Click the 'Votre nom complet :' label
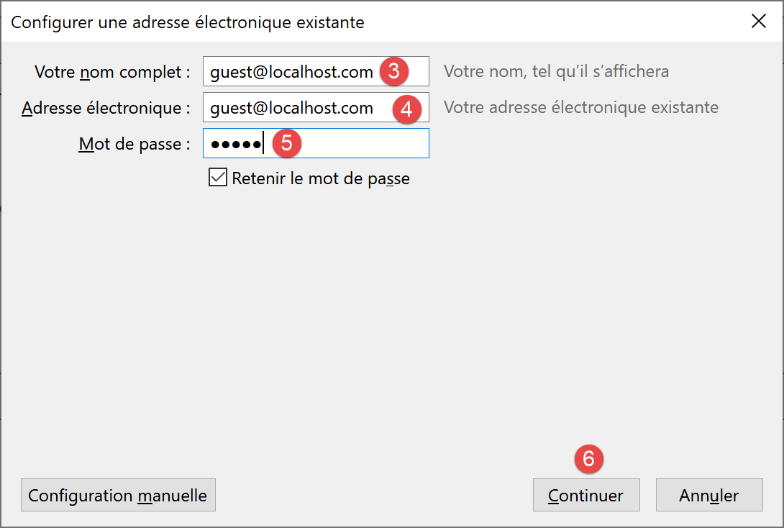This screenshot has height=528, width=784. 112,72
